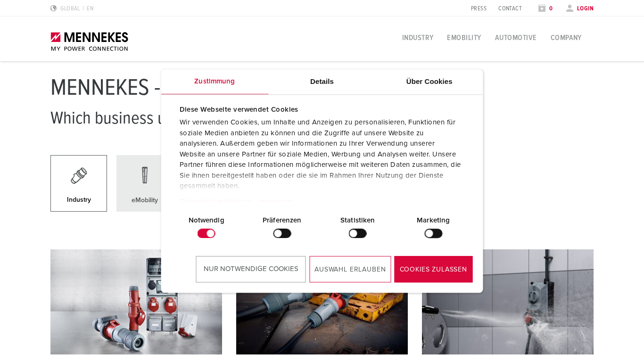644x362 pixels.
Task: Open the red industrial plugs product image
Action: [x=136, y=302]
